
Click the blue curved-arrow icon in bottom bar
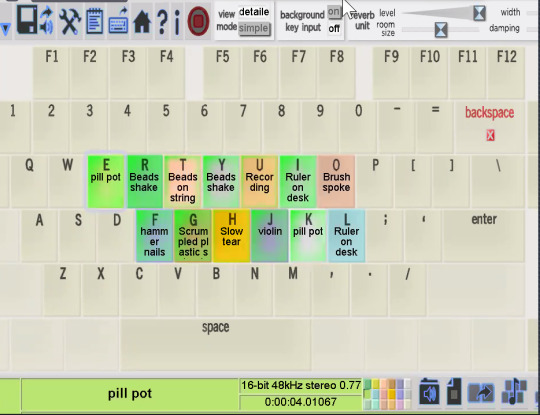pos(481,393)
